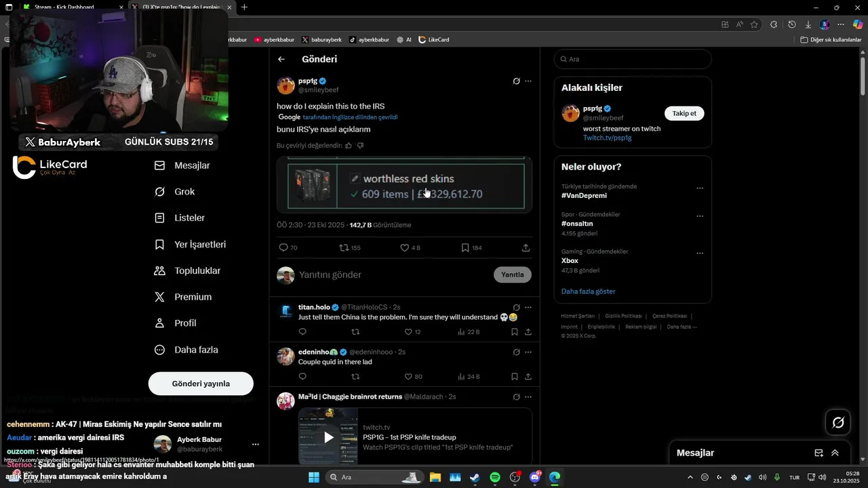
Task: Like titan.holo's comment with 12 likes
Action: [x=412, y=332]
